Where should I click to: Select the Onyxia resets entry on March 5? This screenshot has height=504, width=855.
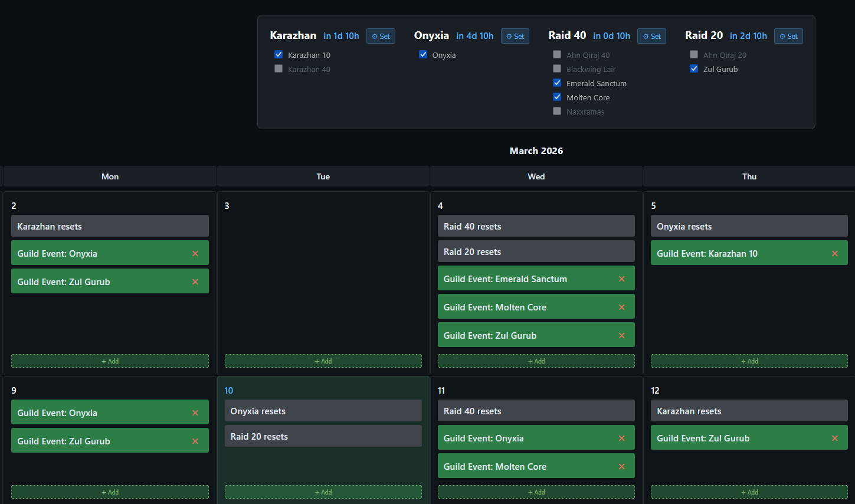(749, 226)
